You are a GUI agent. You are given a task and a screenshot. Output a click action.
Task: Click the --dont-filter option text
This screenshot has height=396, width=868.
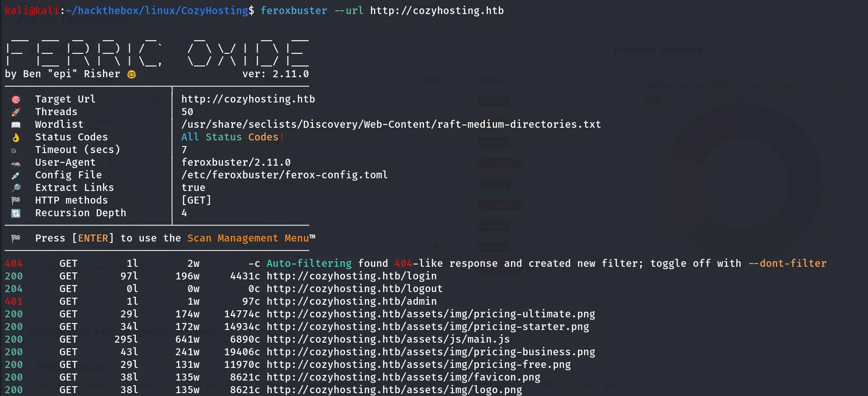coord(787,264)
